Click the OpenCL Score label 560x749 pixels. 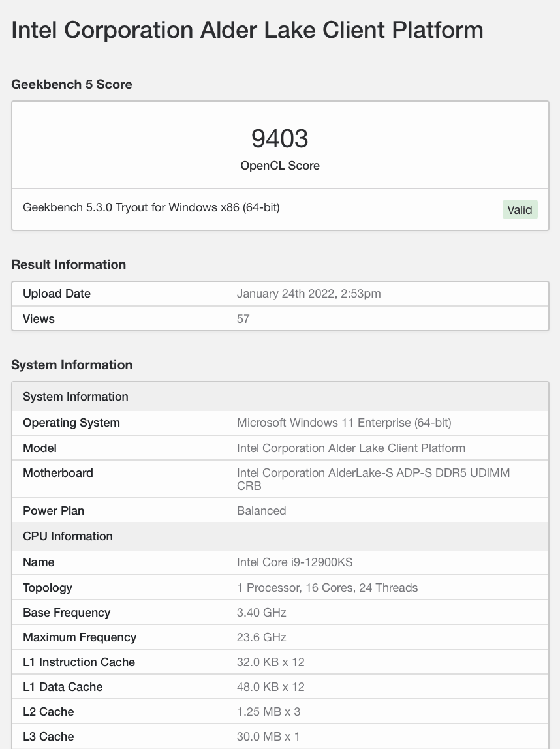point(279,166)
